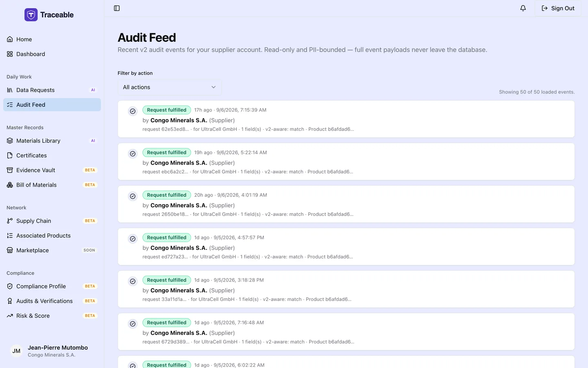Click the Data Requests library icon

point(10,90)
